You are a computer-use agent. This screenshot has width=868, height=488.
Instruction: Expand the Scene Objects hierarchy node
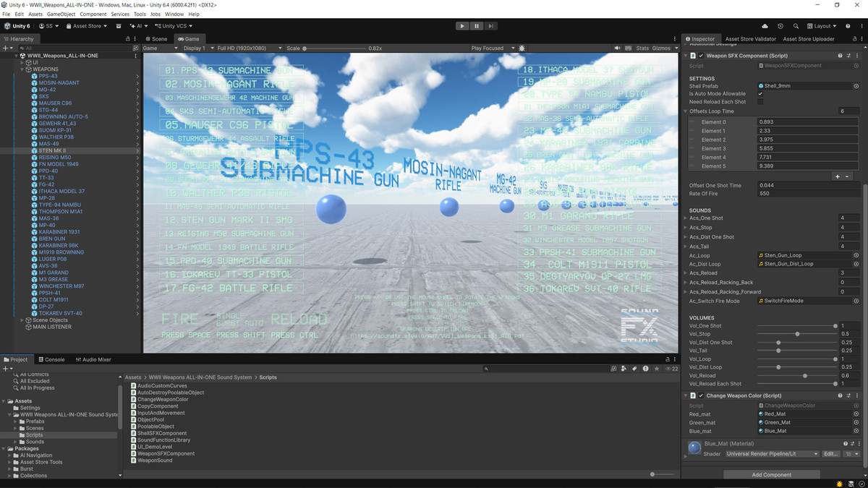(22, 320)
